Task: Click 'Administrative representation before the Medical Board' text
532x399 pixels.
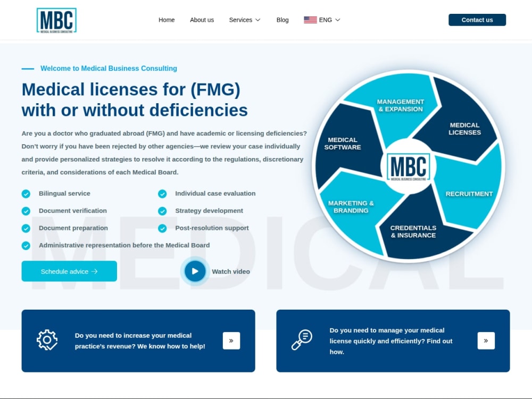Action: coord(124,245)
